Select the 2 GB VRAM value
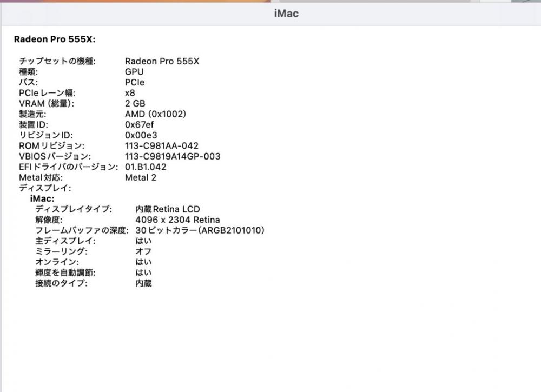The image size is (541, 392). [x=135, y=104]
